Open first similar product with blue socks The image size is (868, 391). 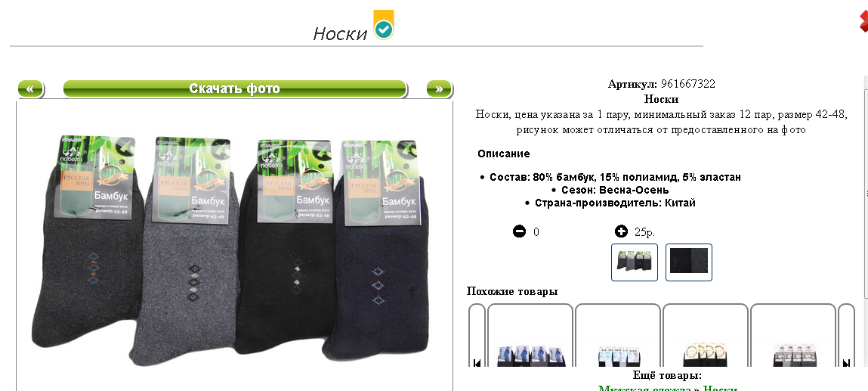[x=530, y=335]
